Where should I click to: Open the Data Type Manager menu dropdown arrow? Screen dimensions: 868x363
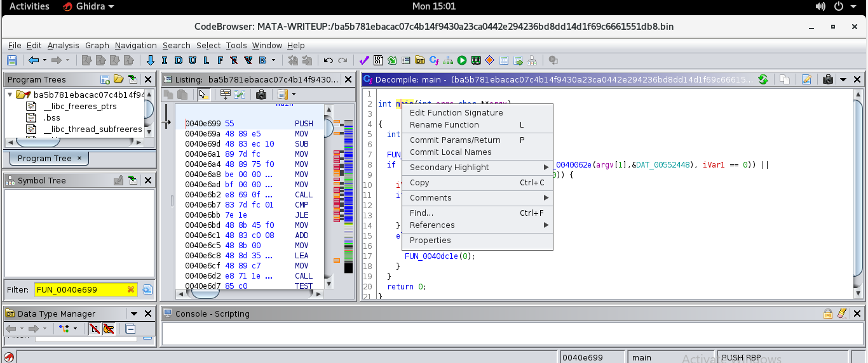click(134, 313)
